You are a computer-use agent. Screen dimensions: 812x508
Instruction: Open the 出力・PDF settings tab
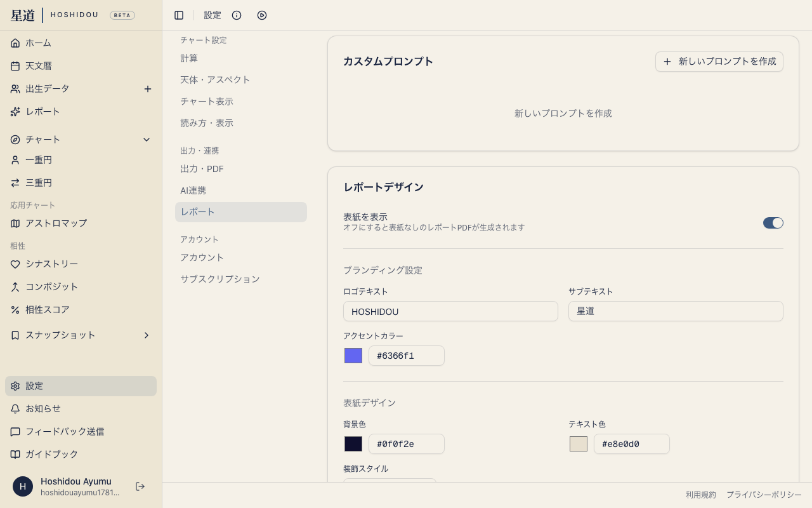(241, 169)
